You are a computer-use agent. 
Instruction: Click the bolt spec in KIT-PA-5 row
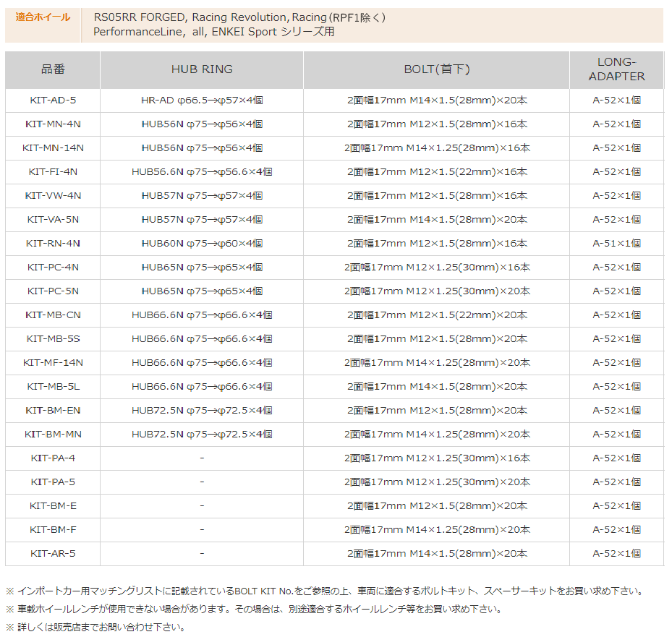pos(437,482)
